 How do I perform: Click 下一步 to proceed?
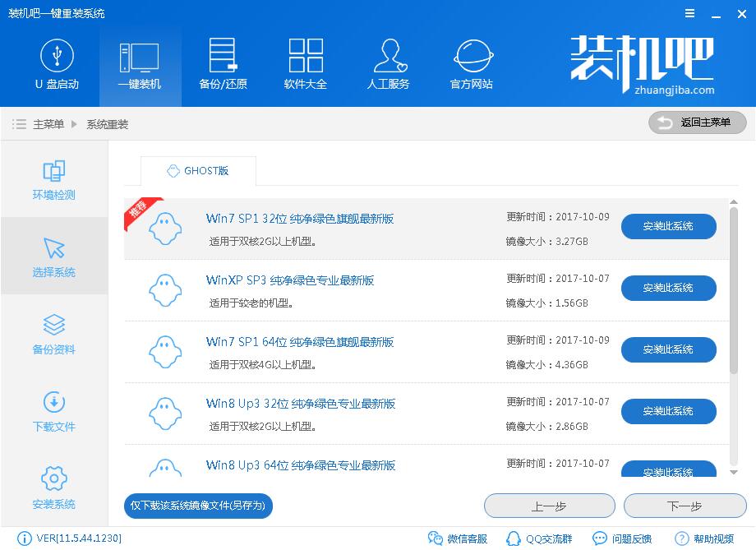click(685, 506)
